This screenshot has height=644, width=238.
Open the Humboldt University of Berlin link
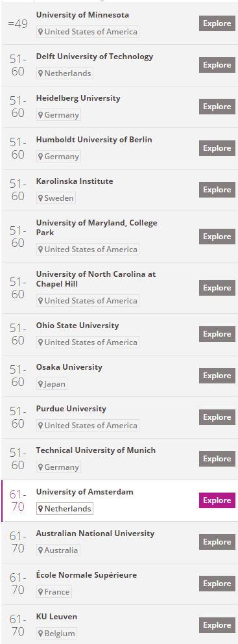click(x=94, y=140)
